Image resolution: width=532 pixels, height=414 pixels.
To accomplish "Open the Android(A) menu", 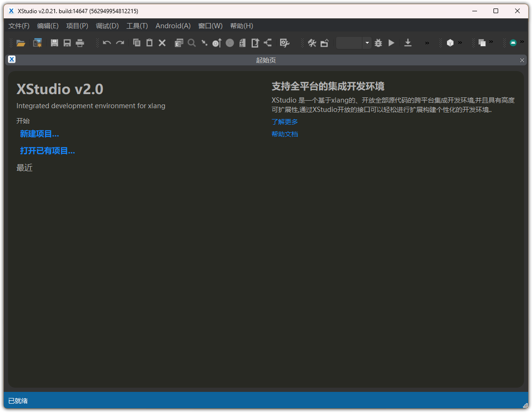I will [x=173, y=26].
